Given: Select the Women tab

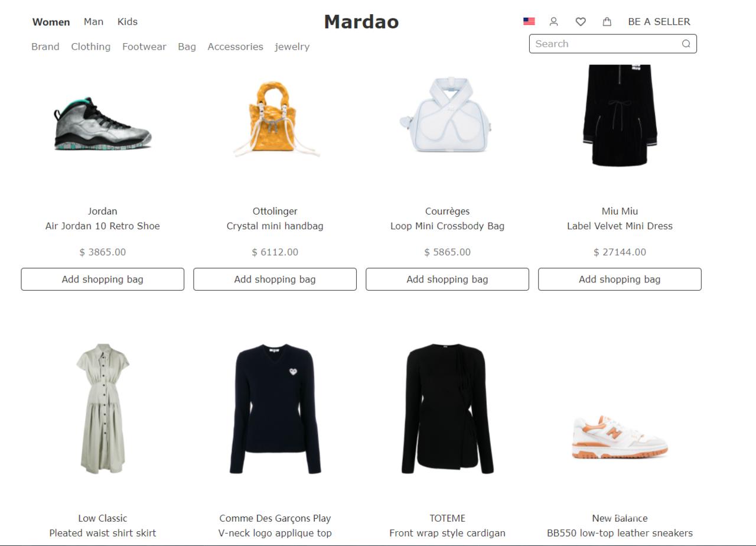Looking at the screenshot, I should 51,22.
